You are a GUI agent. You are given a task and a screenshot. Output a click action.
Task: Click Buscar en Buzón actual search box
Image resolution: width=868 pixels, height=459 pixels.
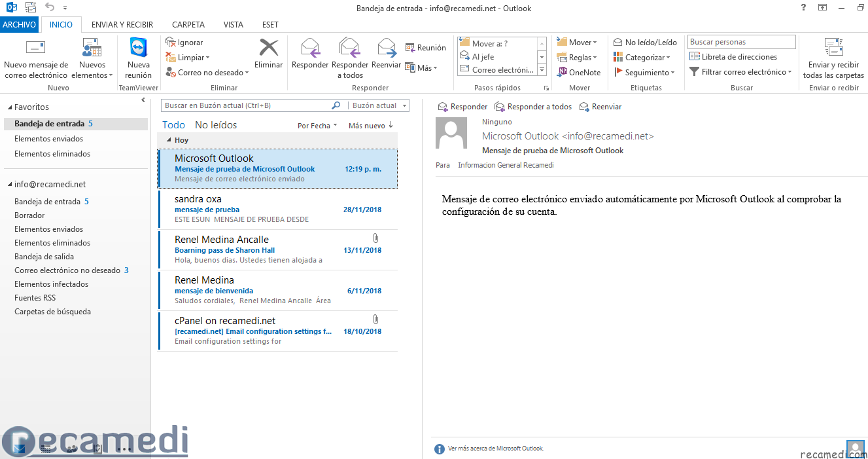coord(246,105)
